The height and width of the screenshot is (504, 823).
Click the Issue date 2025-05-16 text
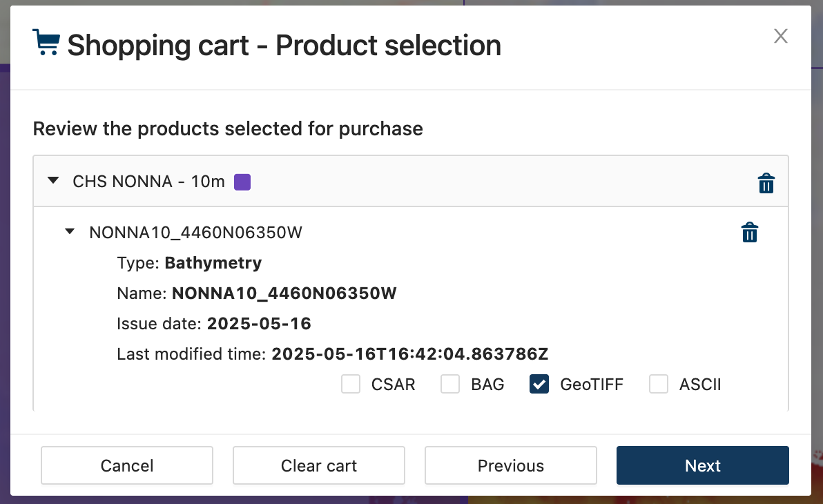(259, 324)
